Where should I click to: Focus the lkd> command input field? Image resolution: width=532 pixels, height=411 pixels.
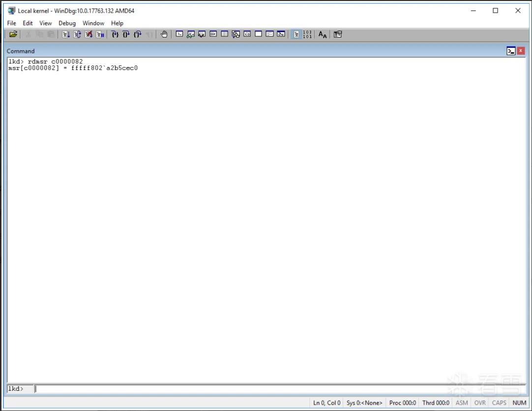280,389
